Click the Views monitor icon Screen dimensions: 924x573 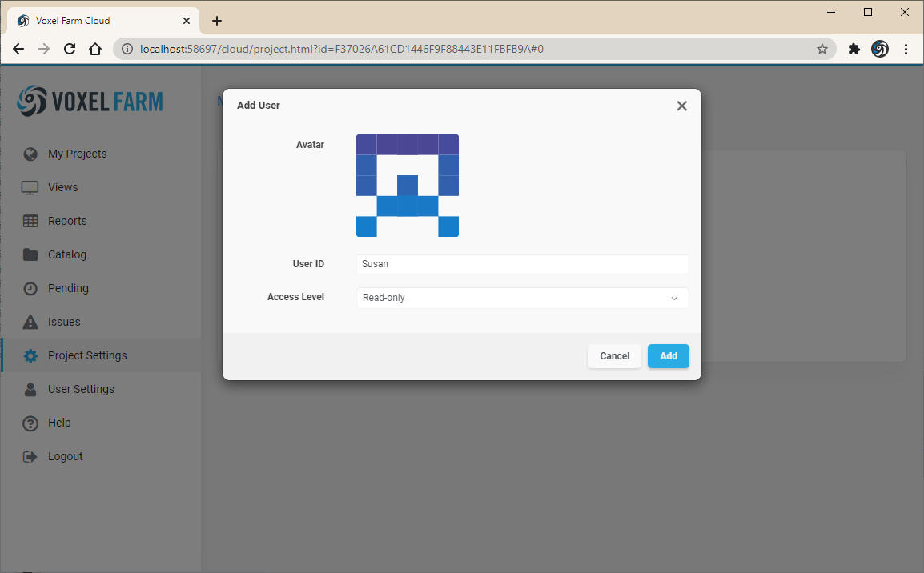click(30, 187)
